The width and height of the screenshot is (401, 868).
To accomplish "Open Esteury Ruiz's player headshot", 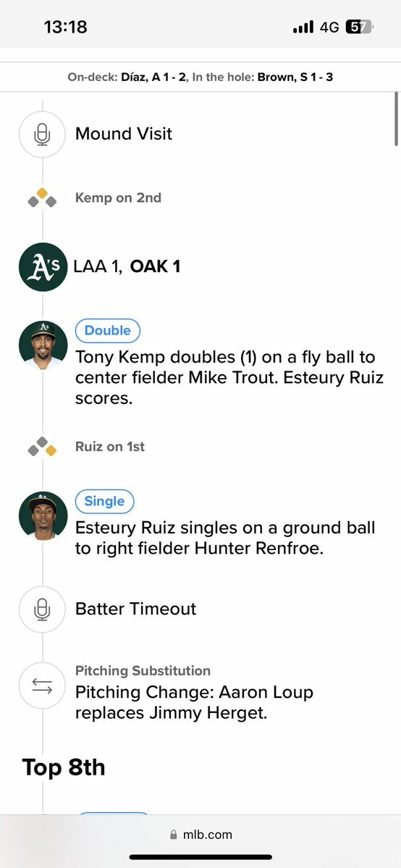I will click(43, 516).
